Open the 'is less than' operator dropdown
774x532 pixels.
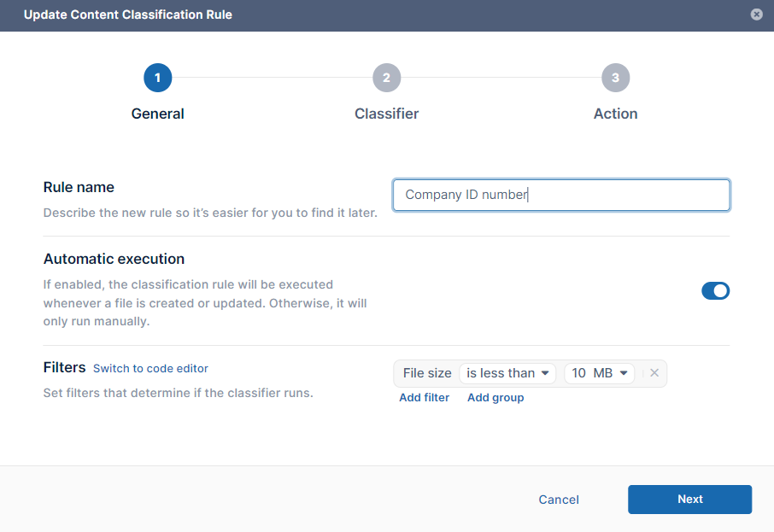point(507,373)
